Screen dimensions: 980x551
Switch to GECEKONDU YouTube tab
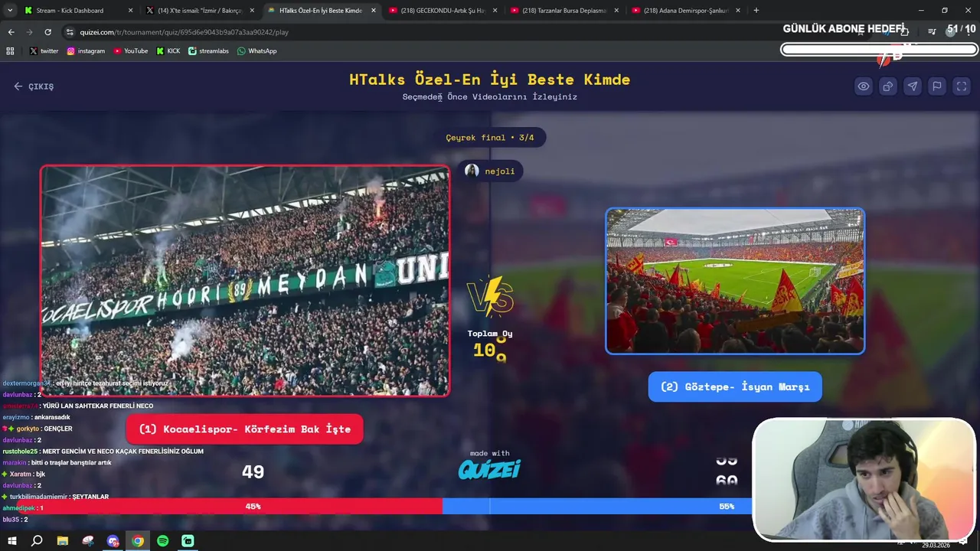[x=443, y=11]
